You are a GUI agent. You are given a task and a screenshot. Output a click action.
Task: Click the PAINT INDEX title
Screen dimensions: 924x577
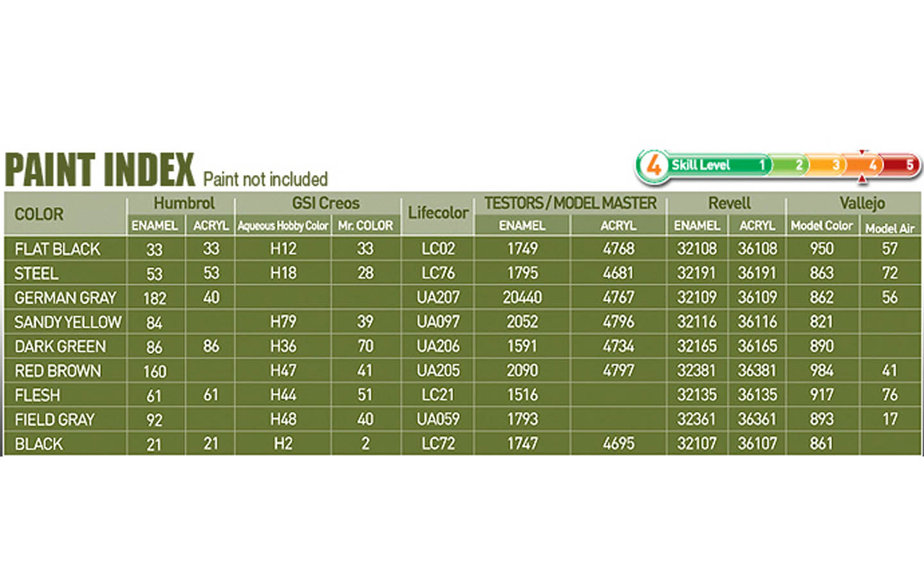[x=99, y=170]
